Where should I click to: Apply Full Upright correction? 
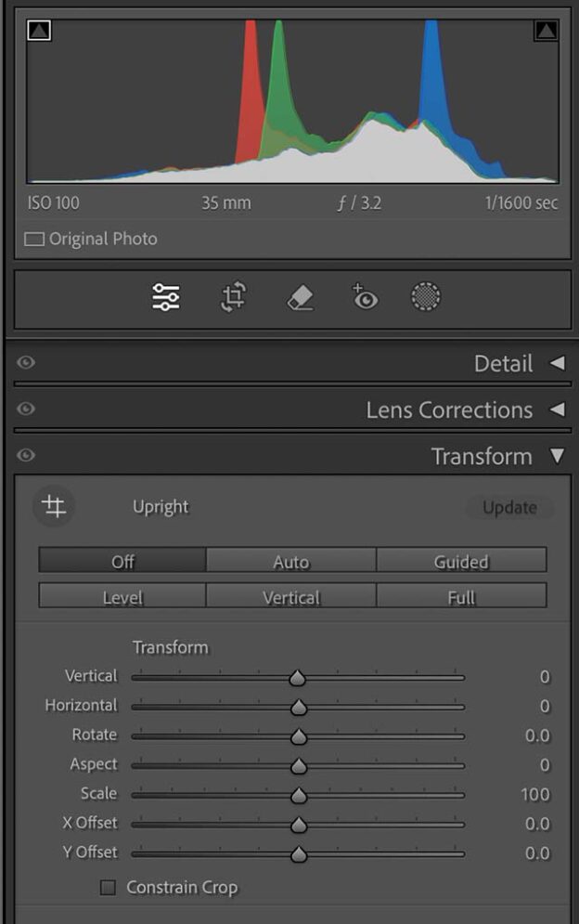pos(461,596)
